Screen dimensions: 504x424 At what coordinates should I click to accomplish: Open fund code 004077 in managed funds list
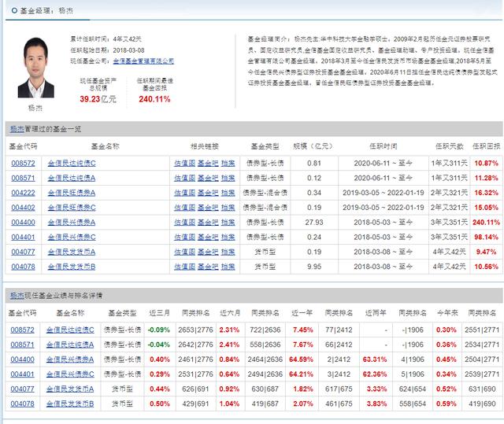[23, 252]
